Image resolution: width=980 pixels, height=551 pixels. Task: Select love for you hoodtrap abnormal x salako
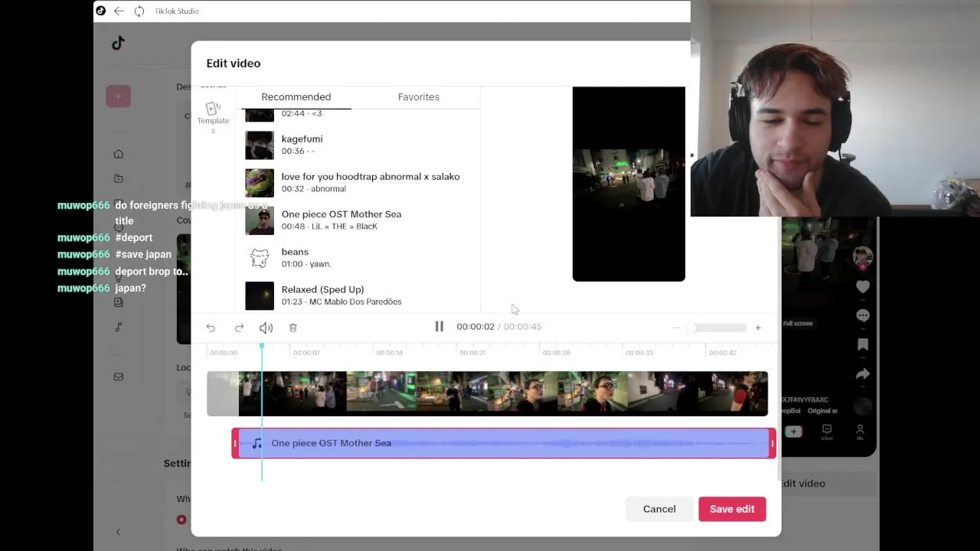point(358,182)
